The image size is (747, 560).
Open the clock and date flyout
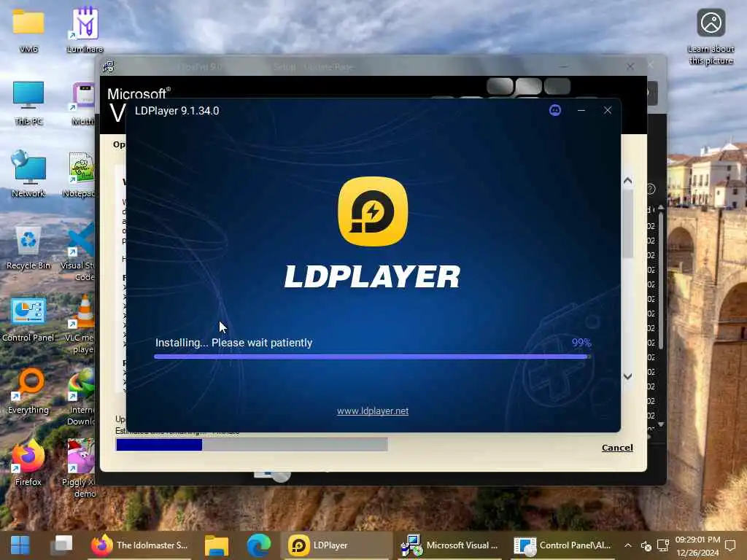pyautogui.click(x=697, y=546)
